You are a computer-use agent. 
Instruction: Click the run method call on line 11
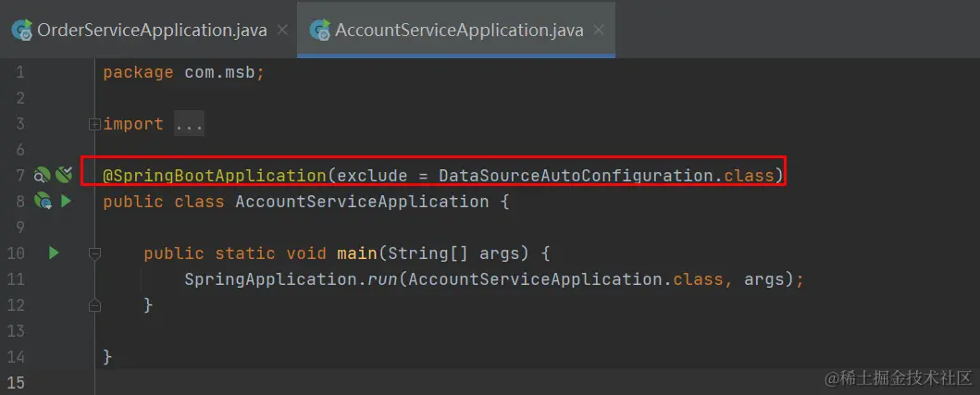tap(382, 279)
